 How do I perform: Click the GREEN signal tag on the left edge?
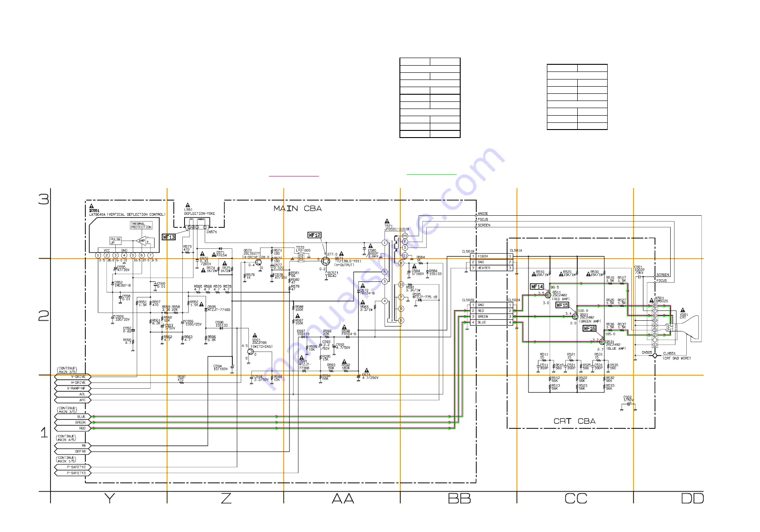73,423
